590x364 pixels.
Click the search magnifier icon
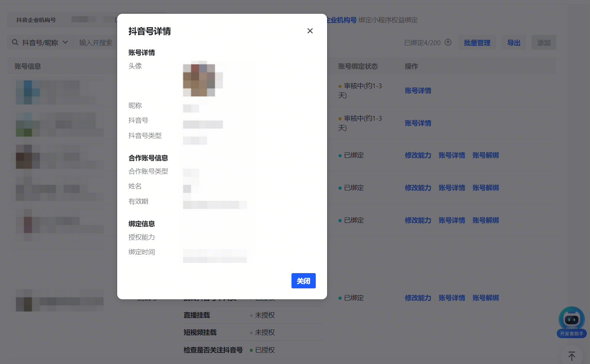point(15,42)
